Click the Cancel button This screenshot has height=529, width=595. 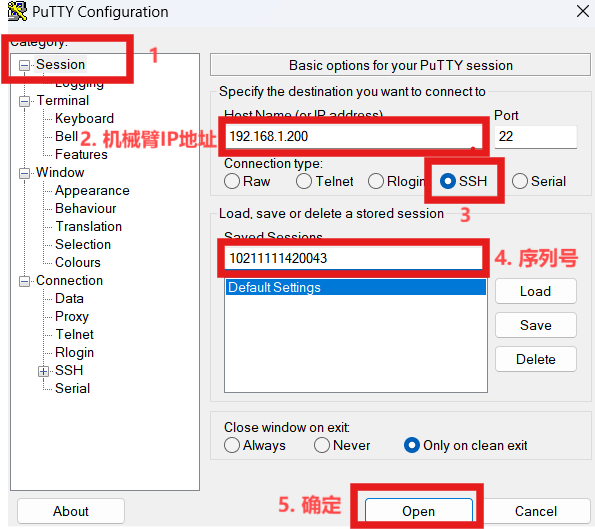click(535, 511)
